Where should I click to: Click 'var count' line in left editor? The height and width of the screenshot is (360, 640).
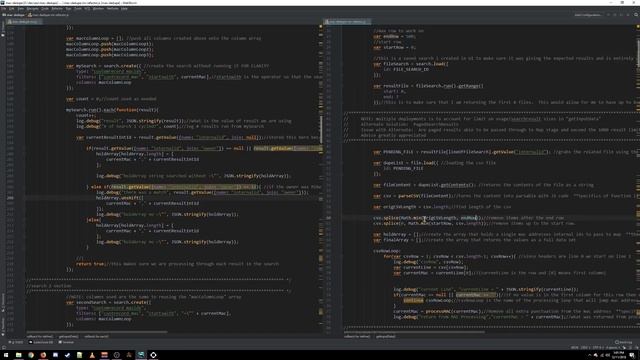click(x=111, y=99)
